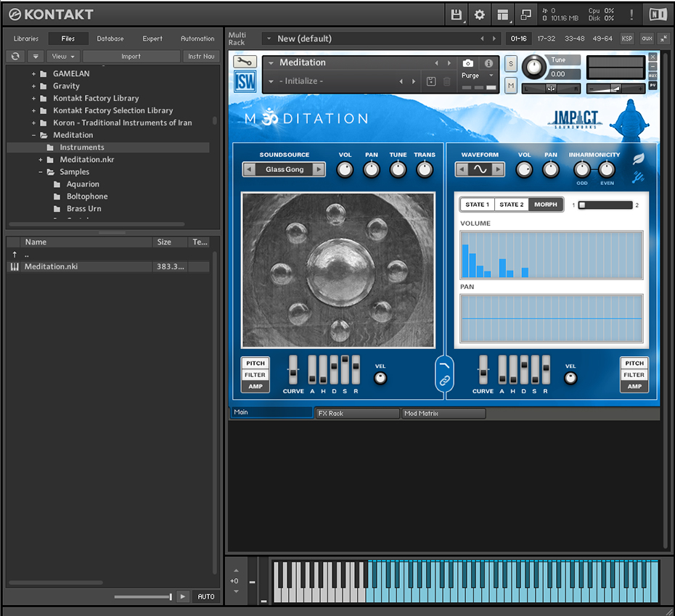
Task: Toggle KSP multi script panel
Action: point(627,38)
